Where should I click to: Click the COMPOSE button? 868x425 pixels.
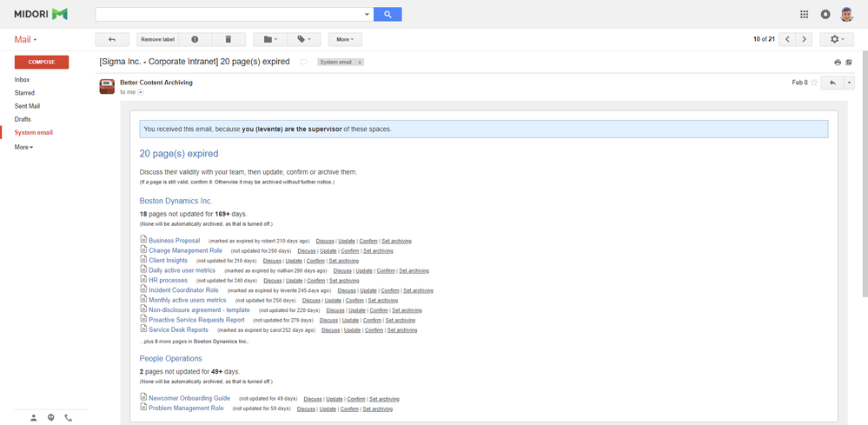click(x=42, y=62)
